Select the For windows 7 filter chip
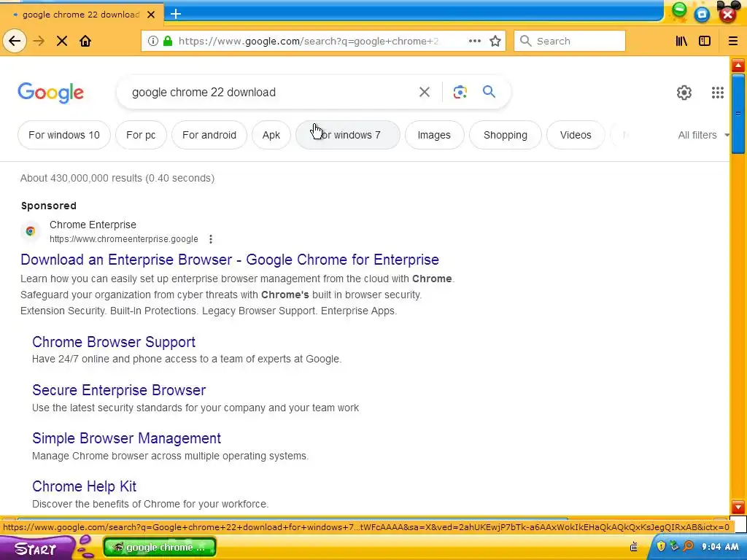 pyautogui.click(x=348, y=135)
